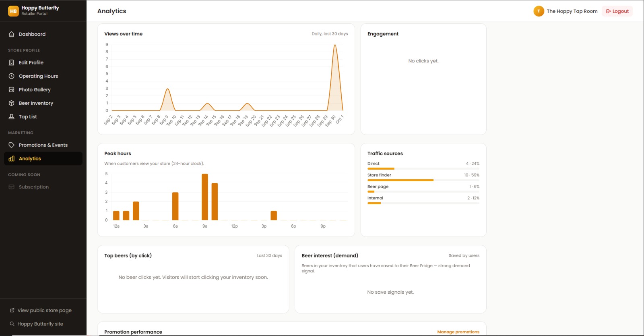Open View public store page link
This screenshot has width=644, height=336.
41,310
